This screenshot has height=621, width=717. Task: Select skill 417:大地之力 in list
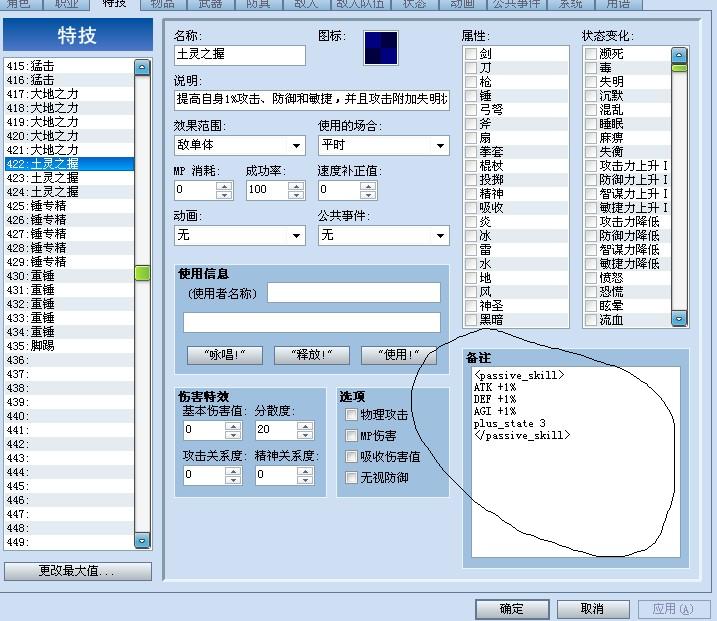(x=69, y=94)
